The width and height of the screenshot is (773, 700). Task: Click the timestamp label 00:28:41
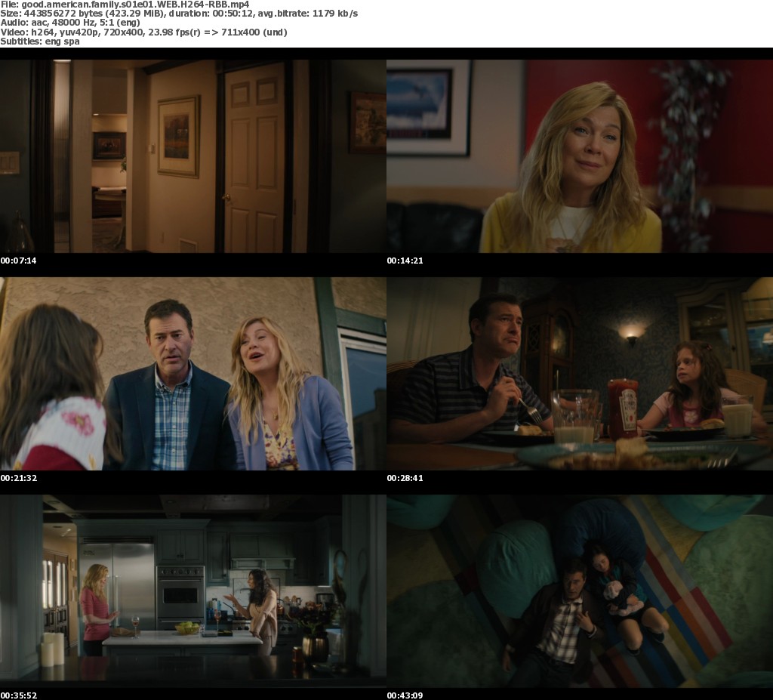[x=405, y=478]
